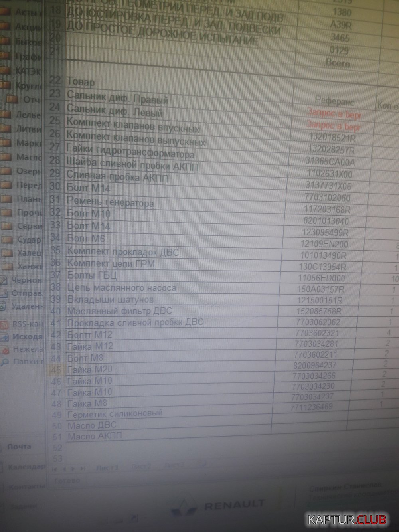The width and height of the screenshot is (399, 532).
Task: Open the Sent items (Отправ...) folder icon
Action: (3, 294)
